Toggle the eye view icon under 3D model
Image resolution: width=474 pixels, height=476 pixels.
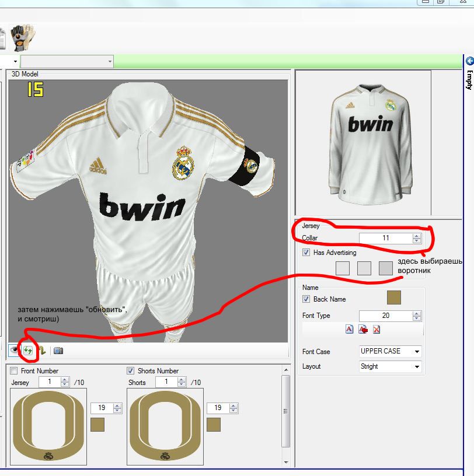point(13,351)
